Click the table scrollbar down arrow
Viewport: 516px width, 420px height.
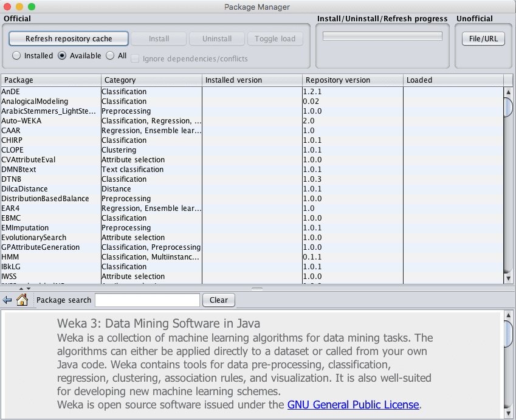508,278
